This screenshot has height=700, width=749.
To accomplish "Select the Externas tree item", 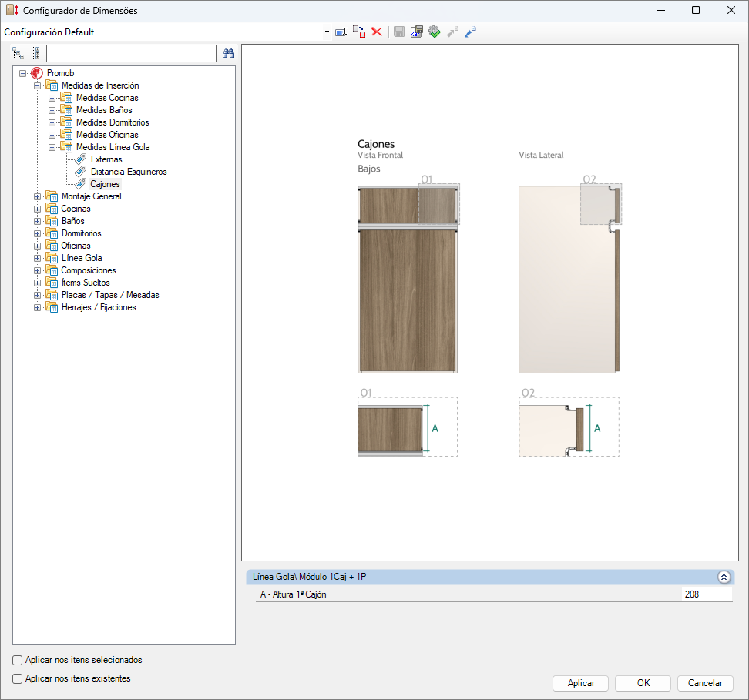I will click(x=106, y=159).
